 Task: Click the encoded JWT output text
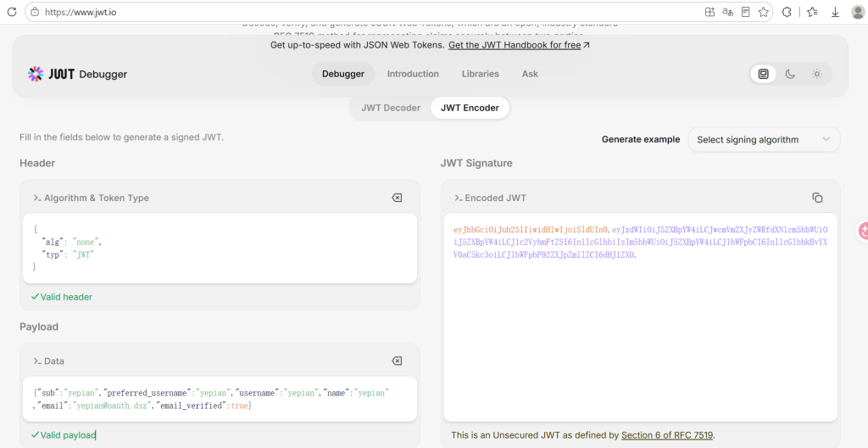pos(641,243)
